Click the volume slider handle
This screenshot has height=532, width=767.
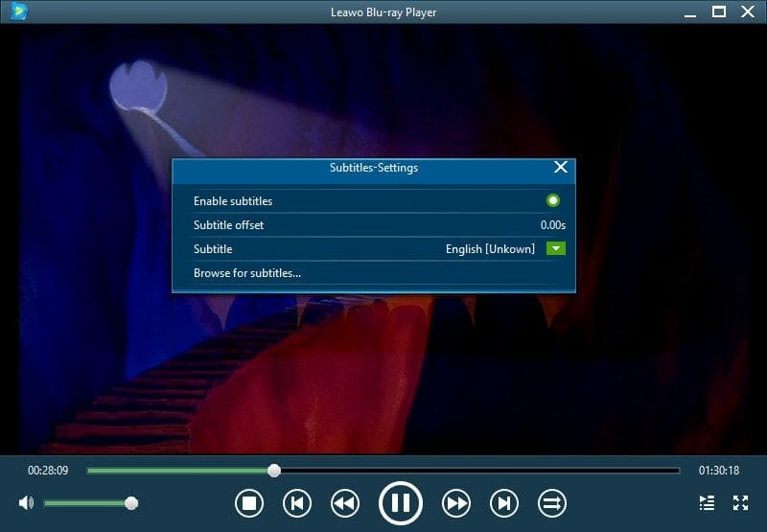[131, 503]
